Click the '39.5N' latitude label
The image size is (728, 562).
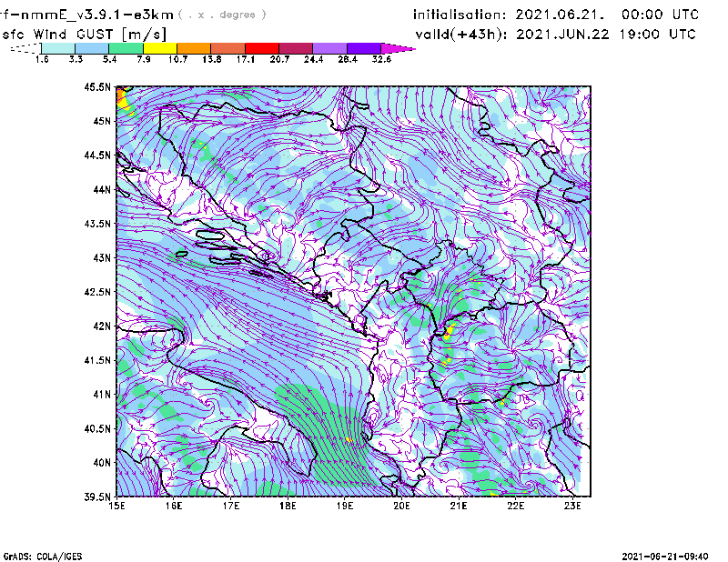[x=97, y=497]
